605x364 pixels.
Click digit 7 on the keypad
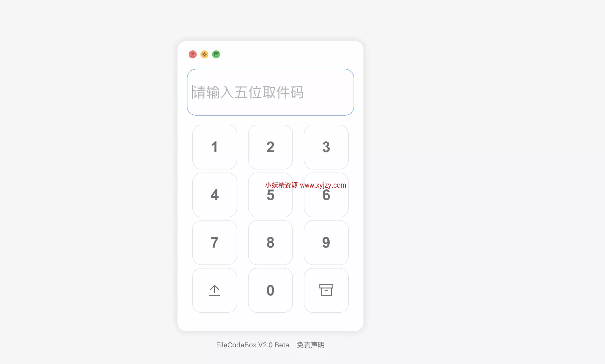click(x=214, y=242)
